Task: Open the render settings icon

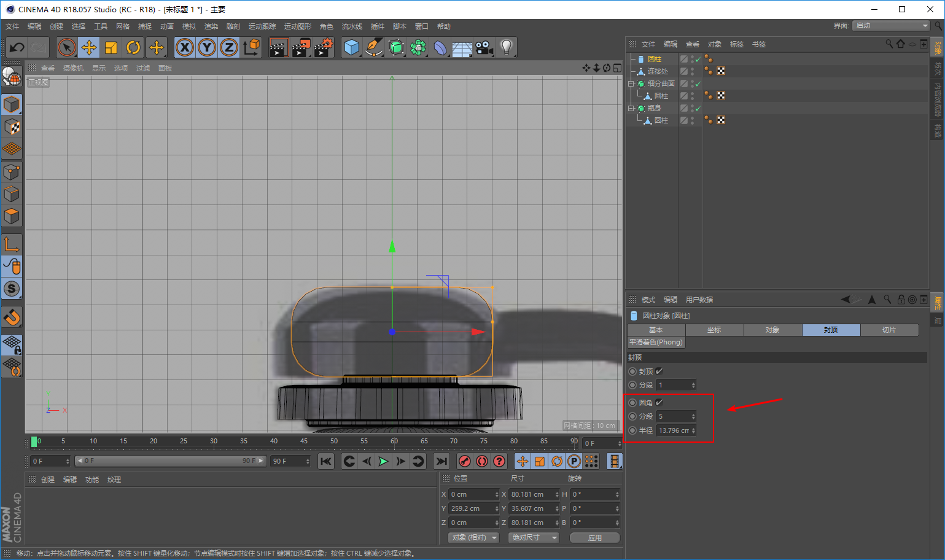Action: [x=324, y=47]
